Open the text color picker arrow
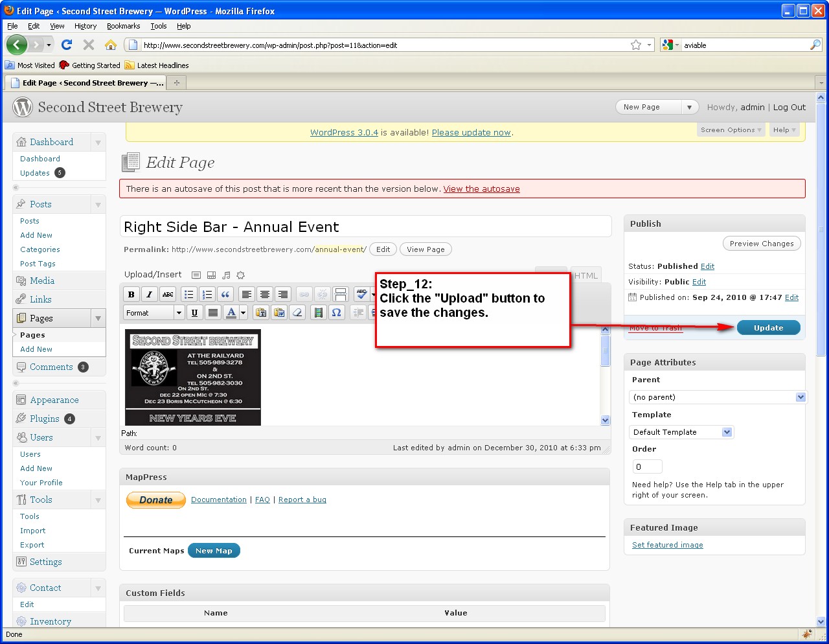The width and height of the screenshot is (829, 644). pos(244,312)
